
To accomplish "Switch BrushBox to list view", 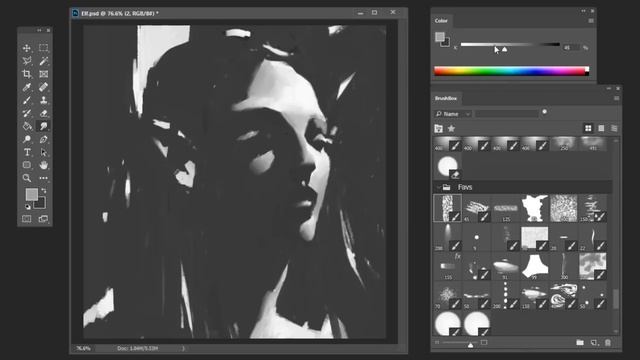I will (x=614, y=129).
